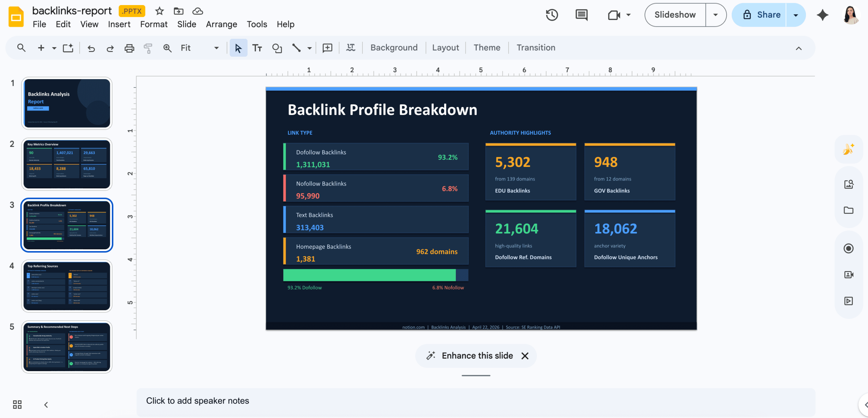Open grid view of slides
The height and width of the screenshot is (418, 868).
[17, 404]
